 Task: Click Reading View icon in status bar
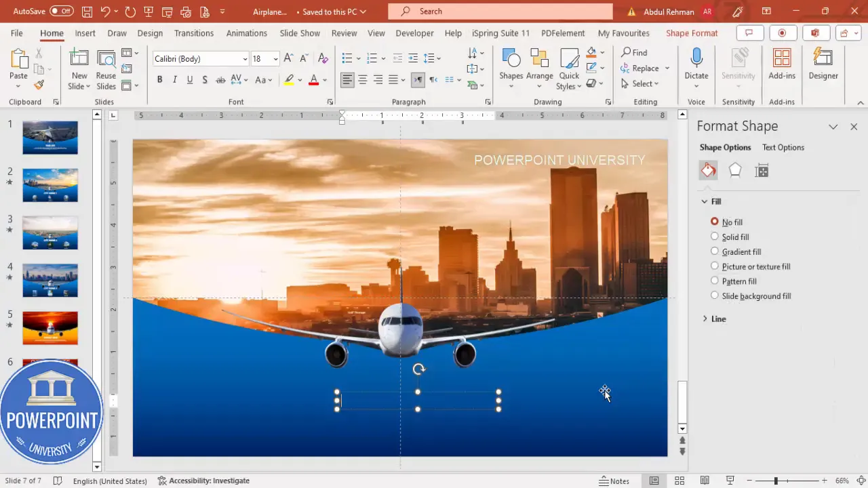pos(705,481)
